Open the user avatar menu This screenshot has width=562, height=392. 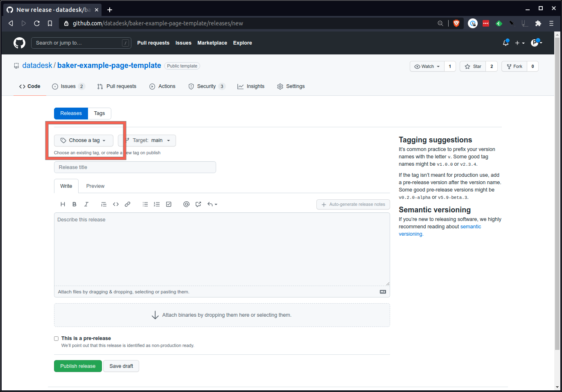click(536, 43)
